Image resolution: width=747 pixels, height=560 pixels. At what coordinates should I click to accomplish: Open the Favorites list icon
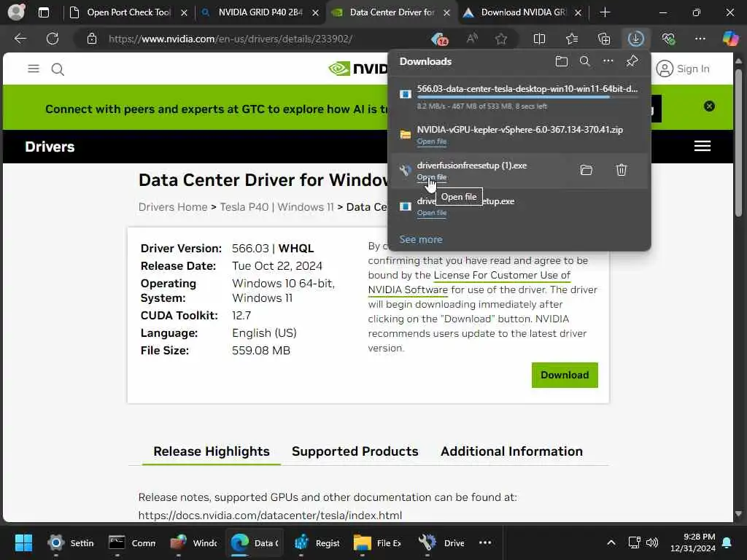572,39
